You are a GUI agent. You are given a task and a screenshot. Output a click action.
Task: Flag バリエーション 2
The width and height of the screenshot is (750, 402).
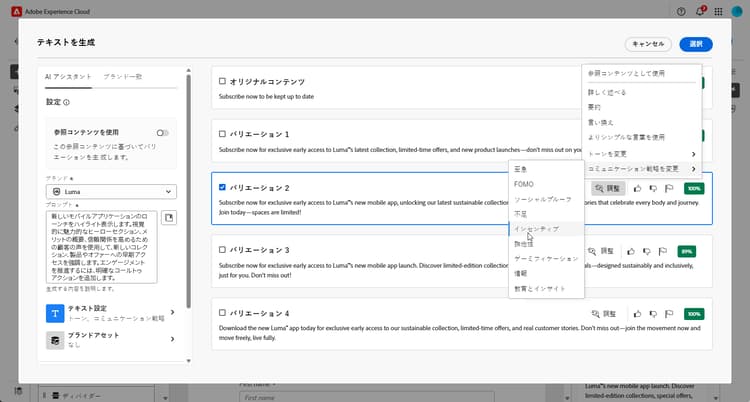[x=669, y=189]
